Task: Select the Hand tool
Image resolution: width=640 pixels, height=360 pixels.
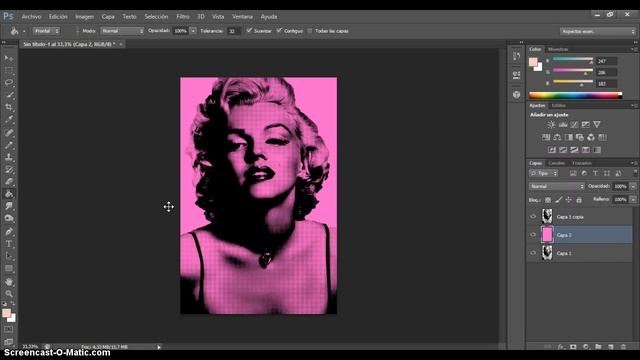Action: 9,282
